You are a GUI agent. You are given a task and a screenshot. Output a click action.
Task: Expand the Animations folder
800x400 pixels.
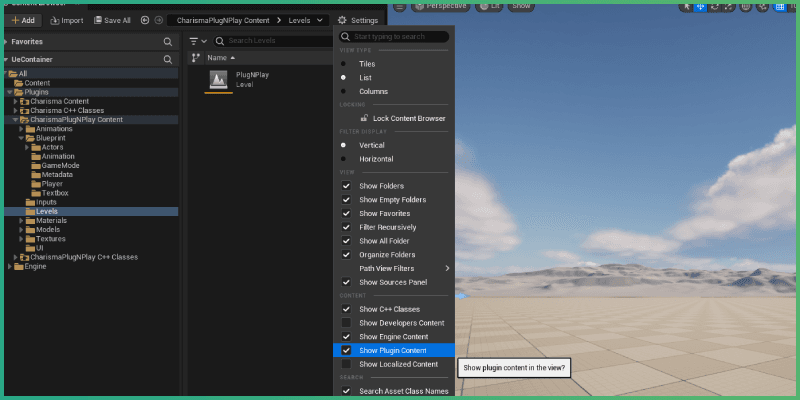point(21,129)
